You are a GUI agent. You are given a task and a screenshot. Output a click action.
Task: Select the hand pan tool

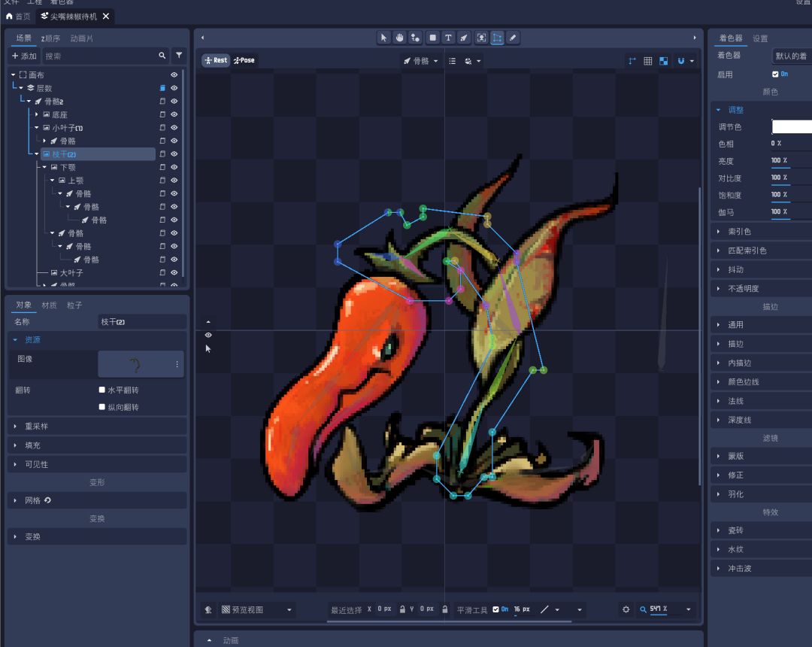[399, 38]
